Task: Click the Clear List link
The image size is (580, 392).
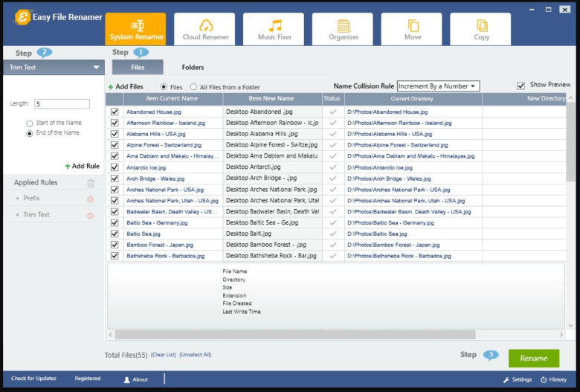Action: point(164,355)
